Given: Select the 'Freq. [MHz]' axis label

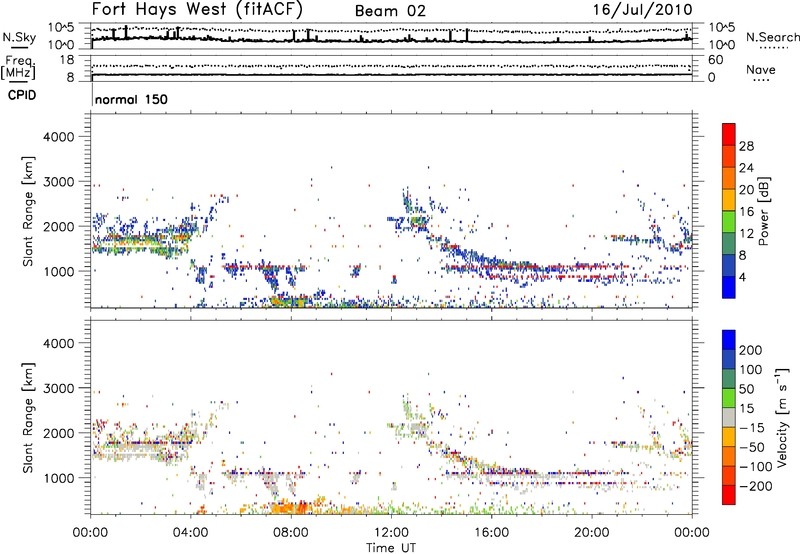Looking at the screenshot, I should point(19,67).
